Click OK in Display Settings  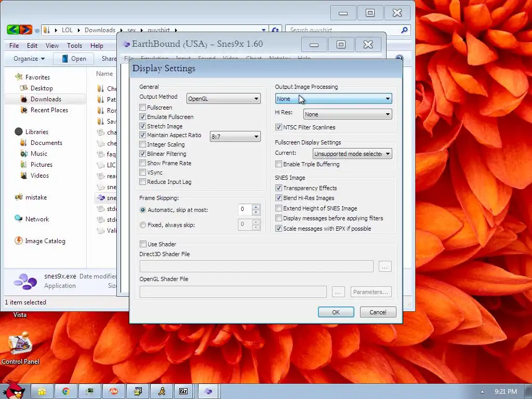click(336, 312)
